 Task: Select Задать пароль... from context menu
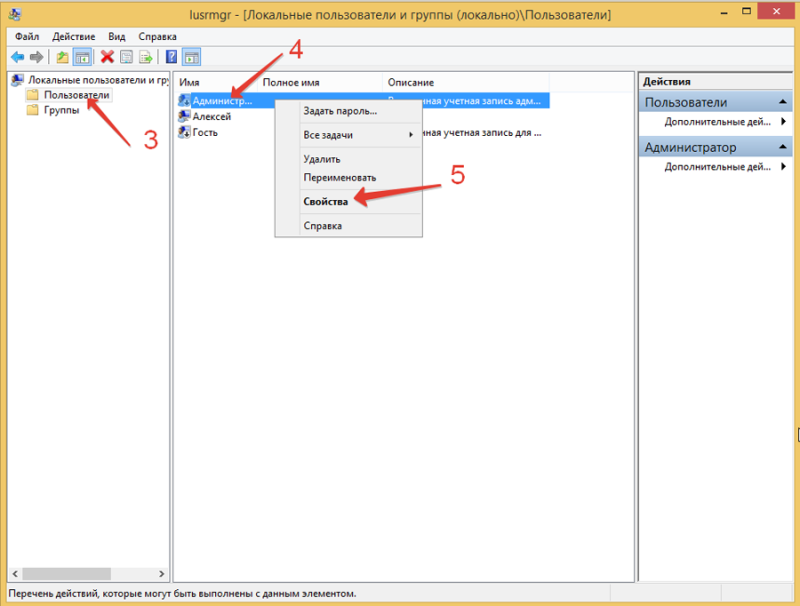pyautogui.click(x=339, y=110)
